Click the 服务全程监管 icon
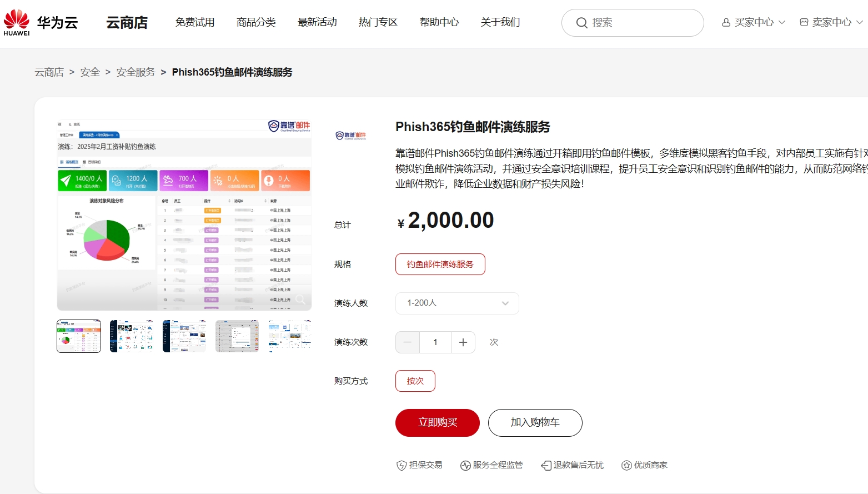The width and height of the screenshot is (868, 494). point(465,466)
